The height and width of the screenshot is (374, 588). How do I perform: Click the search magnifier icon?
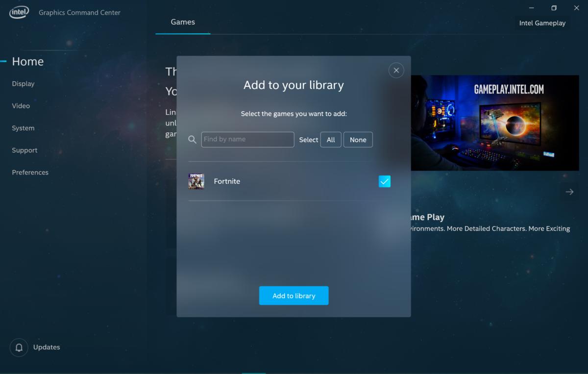tap(192, 140)
